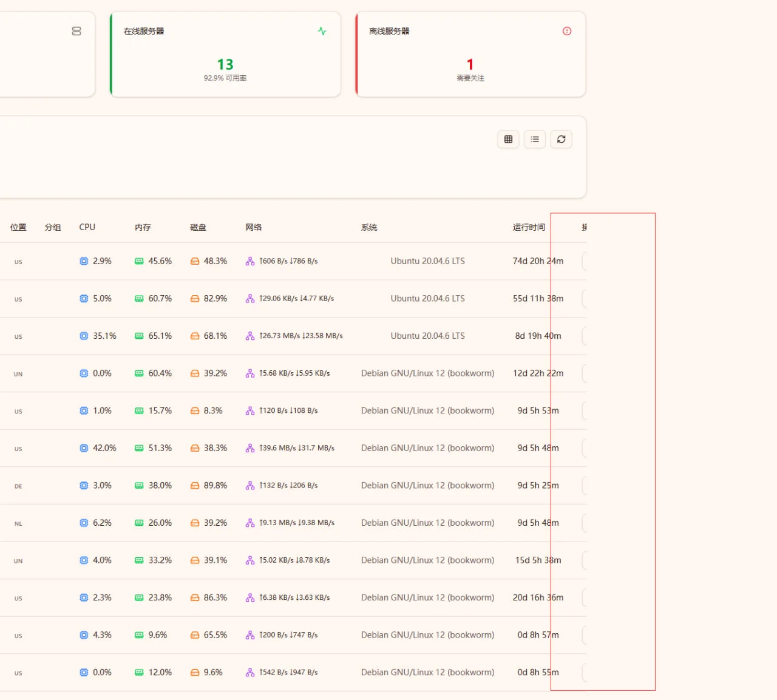Click the 系统 column header
Screen dimensions: 777x700
[369, 227]
